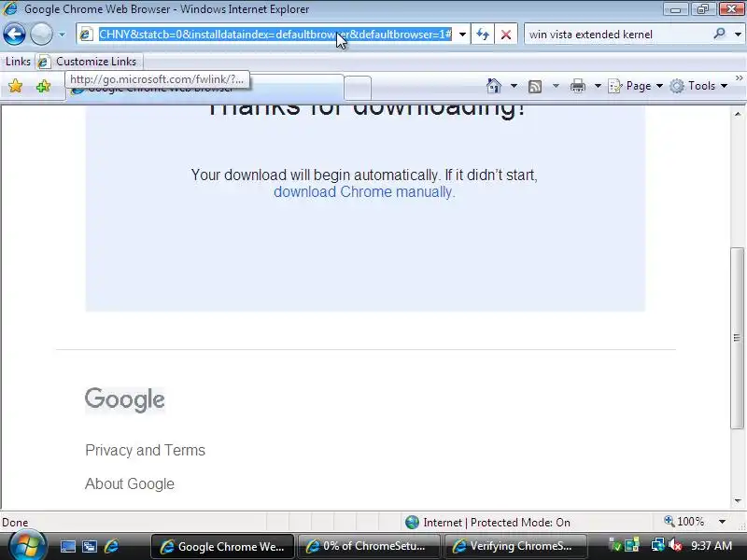Click the 9:37 AM clock
Screen dimensions: 747x560
(x=712, y=546)
